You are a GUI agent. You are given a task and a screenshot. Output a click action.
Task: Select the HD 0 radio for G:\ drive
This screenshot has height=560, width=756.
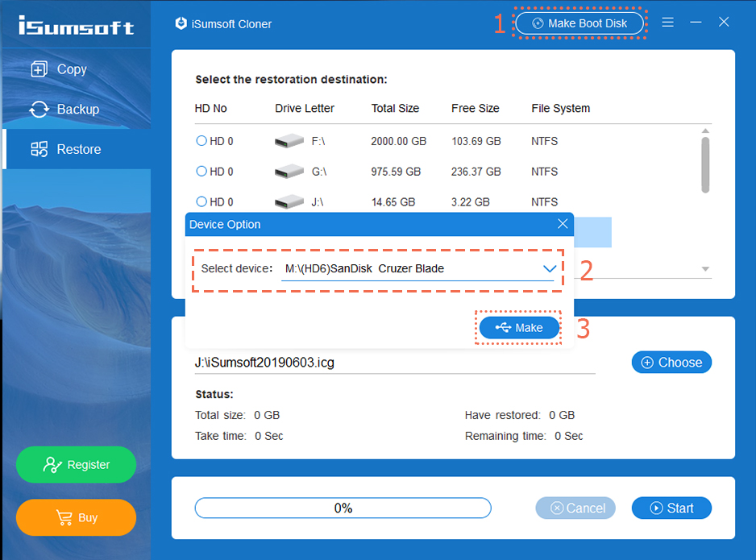click(201, 172)
